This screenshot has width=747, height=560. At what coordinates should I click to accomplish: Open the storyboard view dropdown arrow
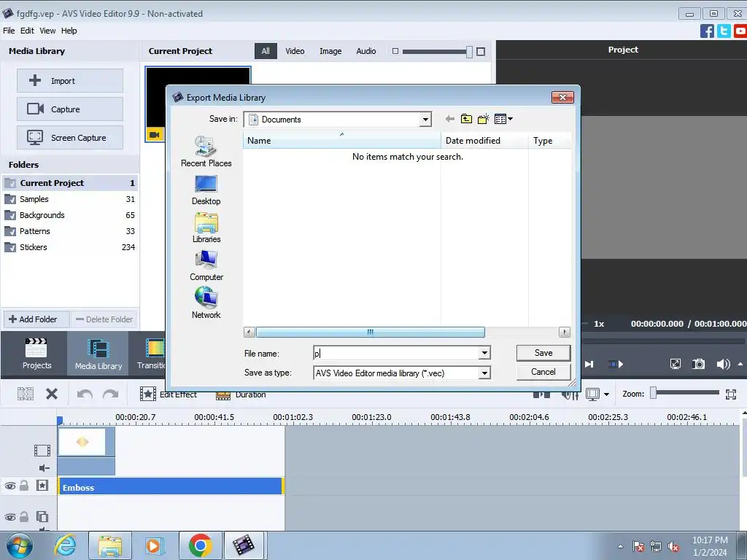coord(606,394)
